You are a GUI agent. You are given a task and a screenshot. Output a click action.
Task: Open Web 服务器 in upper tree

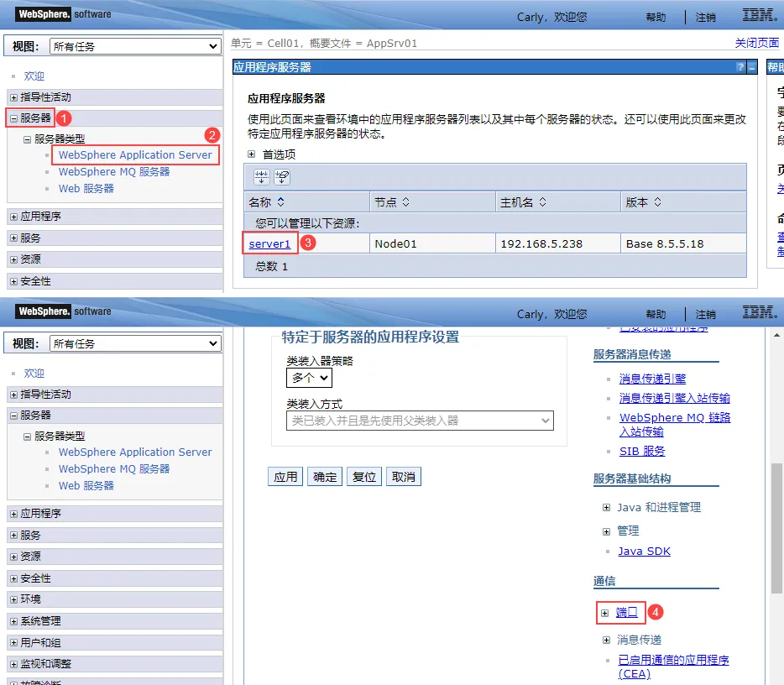86,189
